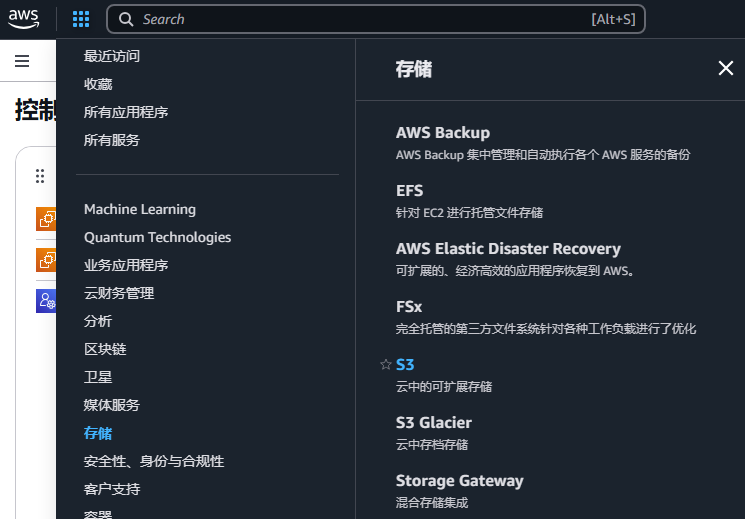This screenshot has height=519, width=745.
Task: Click the widget drag handle dots icon
Action: [40, 176]
